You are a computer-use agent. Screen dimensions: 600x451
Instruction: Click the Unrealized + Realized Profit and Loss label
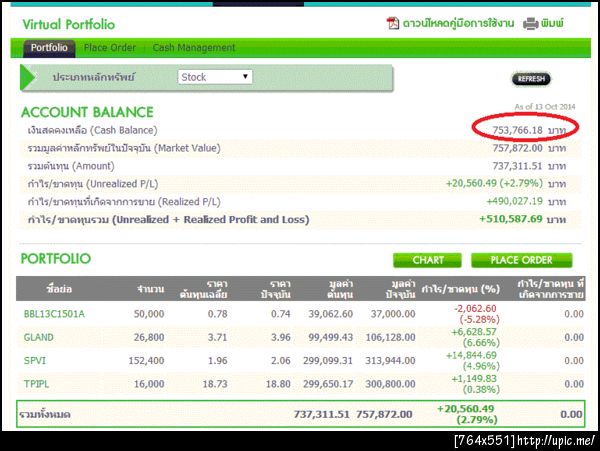coord(168,220)
